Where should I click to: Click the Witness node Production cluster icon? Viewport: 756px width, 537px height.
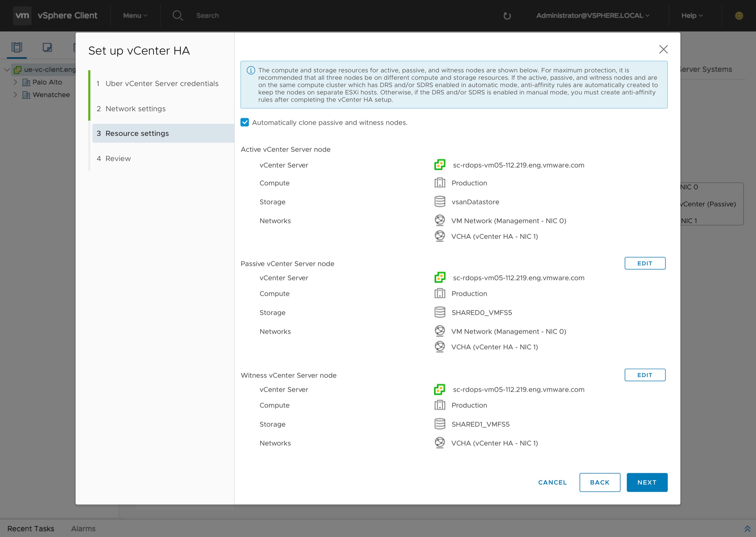(440, 405)
